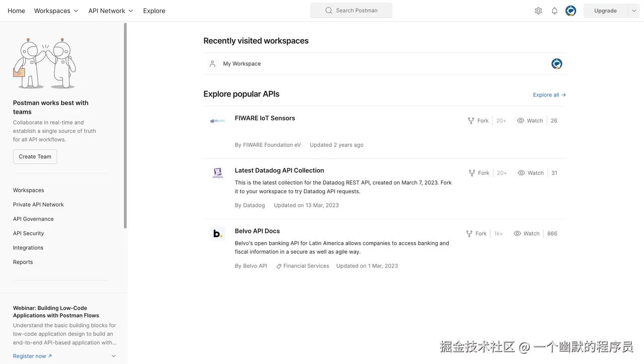Click the Belvo logo icon

click(217, 234)
